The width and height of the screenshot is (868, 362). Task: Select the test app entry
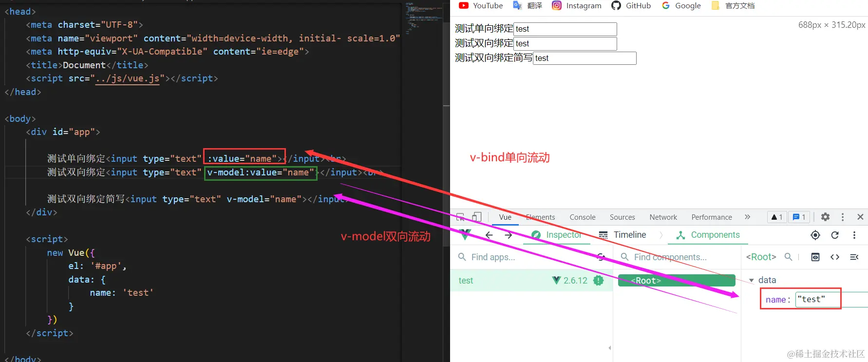(x=531, y=281)
